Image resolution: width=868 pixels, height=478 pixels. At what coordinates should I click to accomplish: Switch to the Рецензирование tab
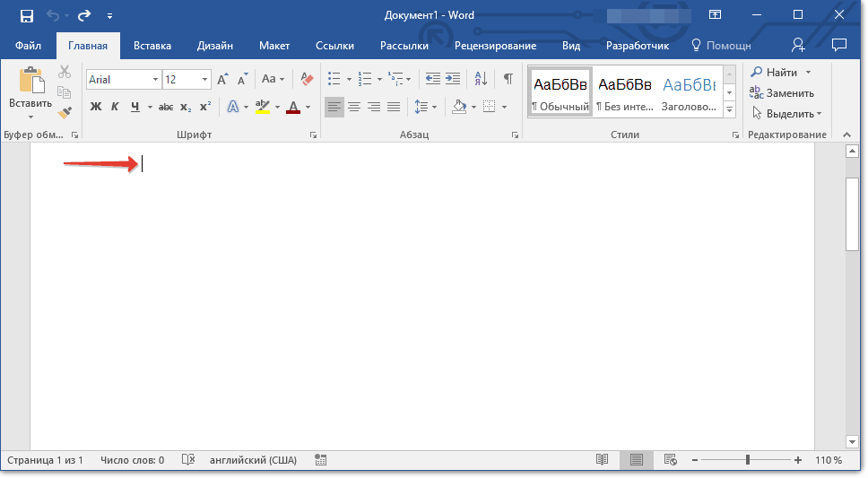click(x=495, y=46)
